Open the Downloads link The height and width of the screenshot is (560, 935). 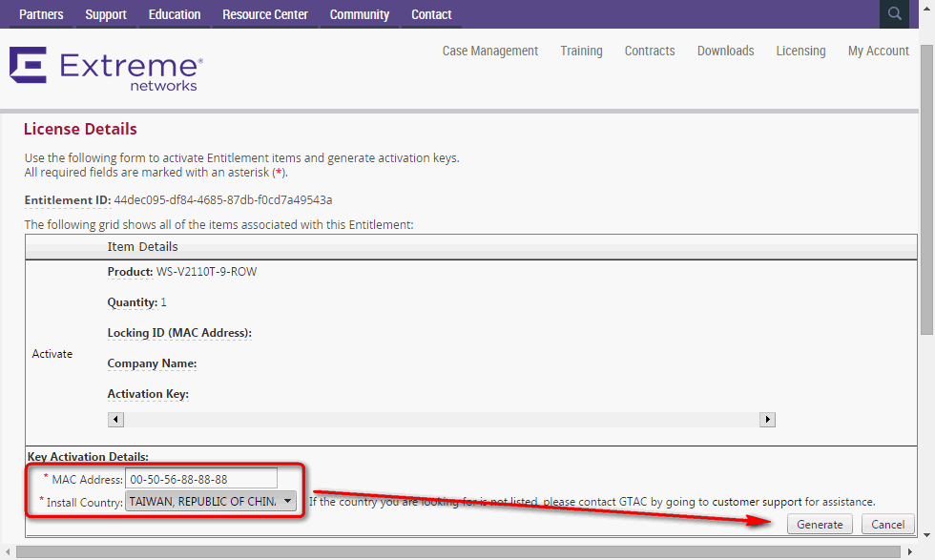pyautogui.click(x=726, y=51)
